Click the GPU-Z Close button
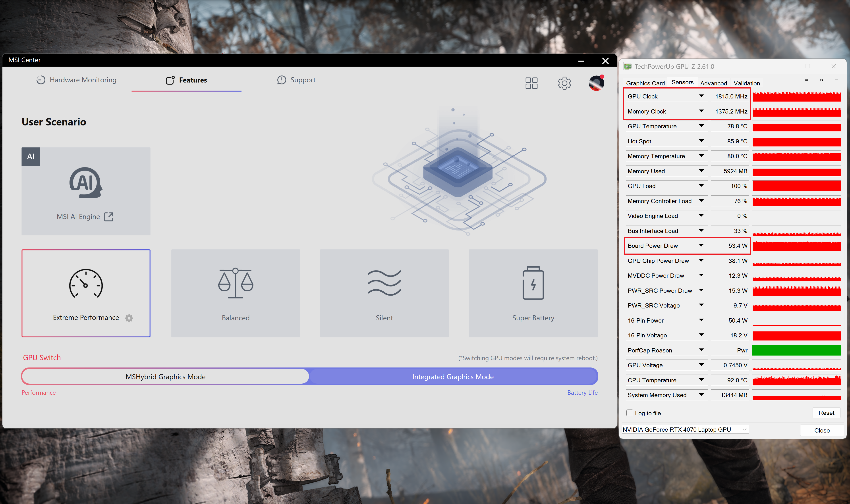 tap(822, 430)
